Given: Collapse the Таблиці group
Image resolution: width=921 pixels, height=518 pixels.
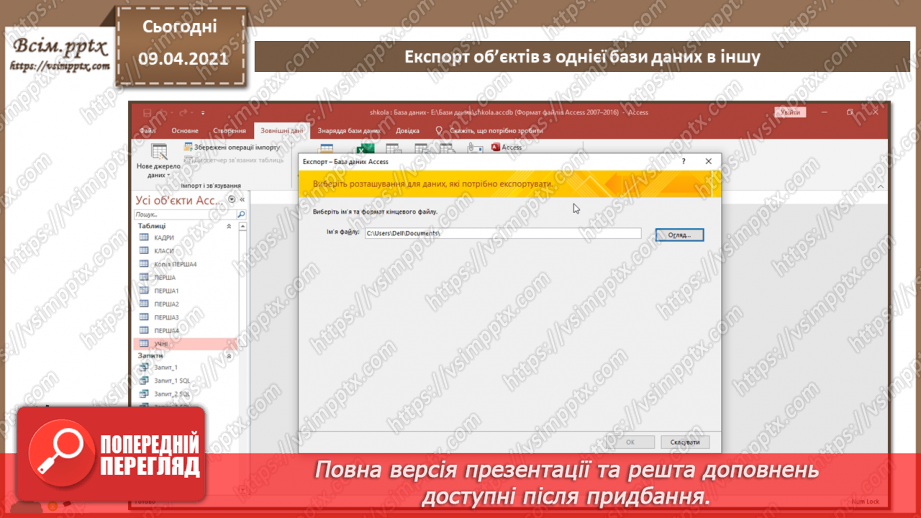Looking at the screenshot, I should point(229,226).
